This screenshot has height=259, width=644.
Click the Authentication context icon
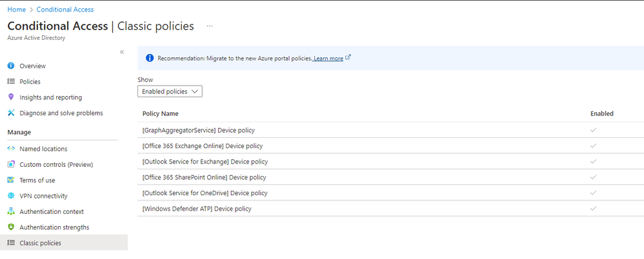(11, 211)
